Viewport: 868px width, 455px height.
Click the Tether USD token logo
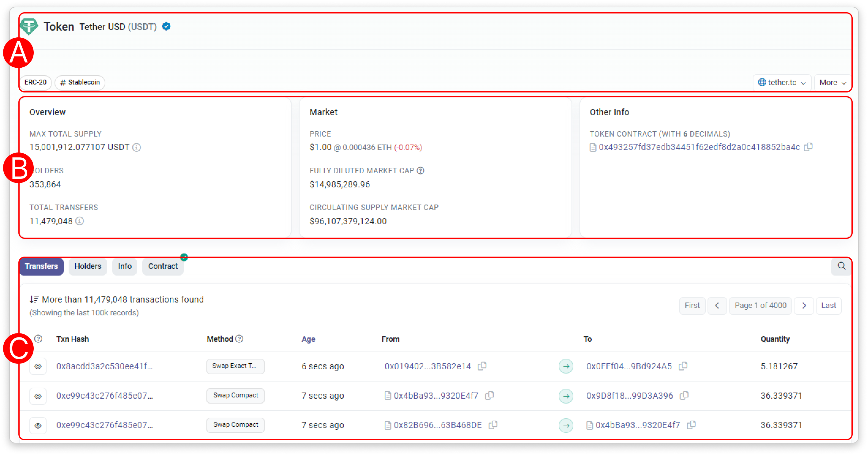point(29,27)
